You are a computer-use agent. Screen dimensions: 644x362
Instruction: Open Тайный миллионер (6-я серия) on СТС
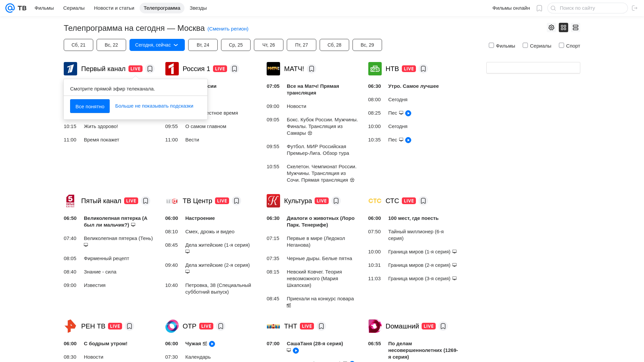pos(416,235)
